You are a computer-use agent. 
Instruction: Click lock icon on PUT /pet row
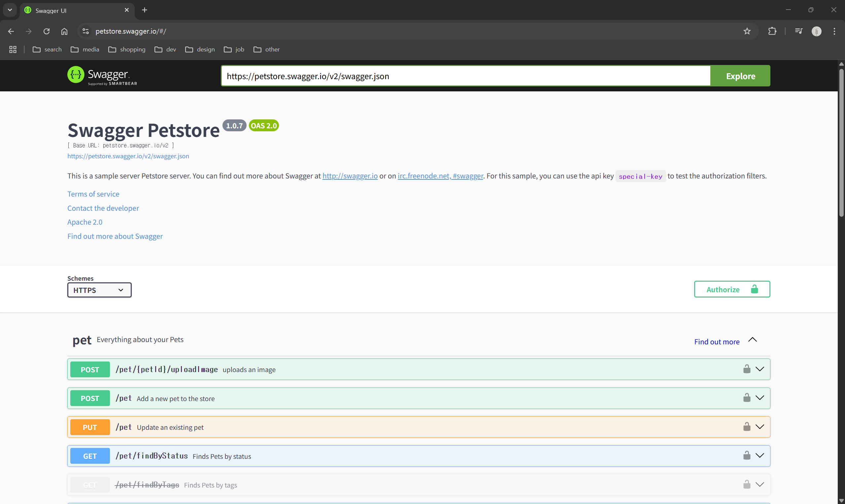(746, 427)
